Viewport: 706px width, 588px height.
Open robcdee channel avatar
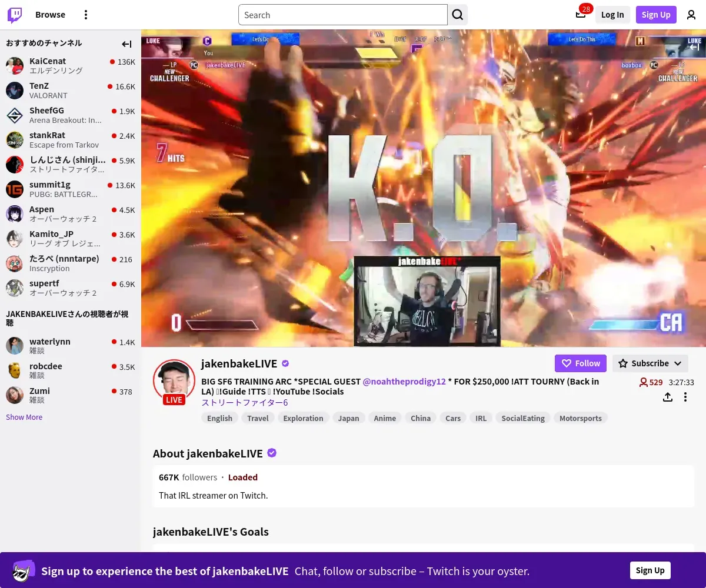click(x=15, y=370)
